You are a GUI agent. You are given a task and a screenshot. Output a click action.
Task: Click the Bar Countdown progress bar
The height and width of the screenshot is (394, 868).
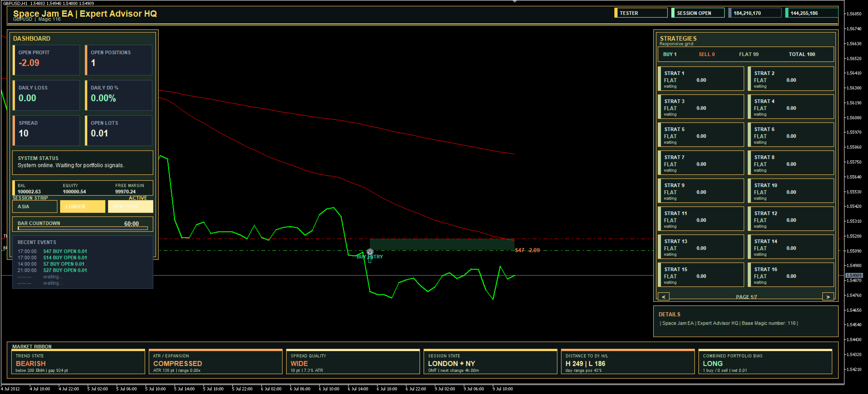coord(83,228)
